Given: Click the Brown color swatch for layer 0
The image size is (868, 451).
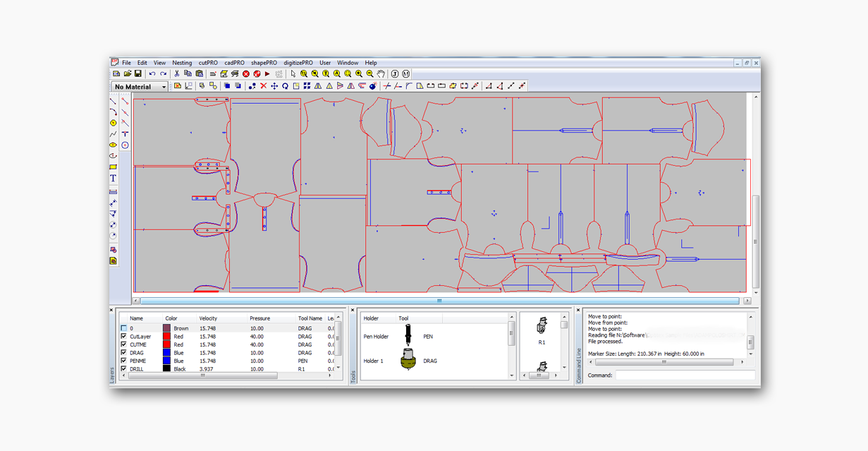Looking at the screenshot, I should coord(167,328).
